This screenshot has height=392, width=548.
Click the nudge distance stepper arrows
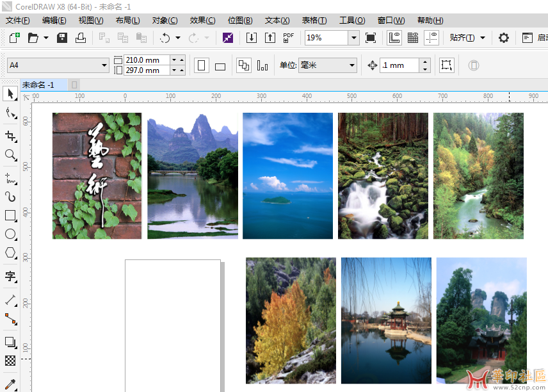(x=424, y=65)
